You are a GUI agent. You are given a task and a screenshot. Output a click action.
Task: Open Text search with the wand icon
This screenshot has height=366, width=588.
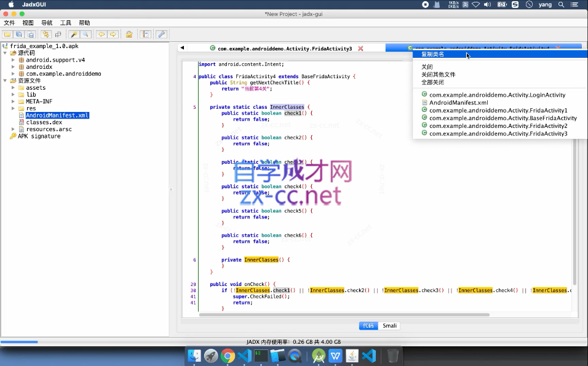point(74,34)
